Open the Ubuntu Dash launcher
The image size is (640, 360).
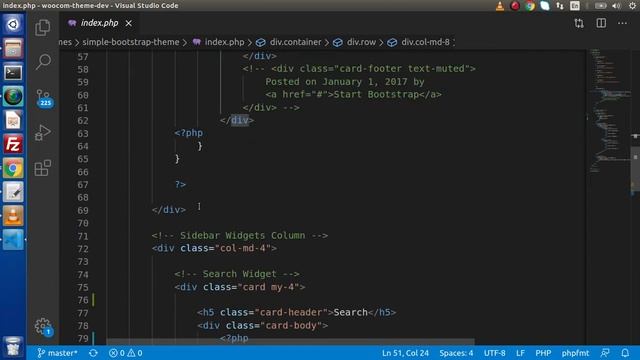13,24
